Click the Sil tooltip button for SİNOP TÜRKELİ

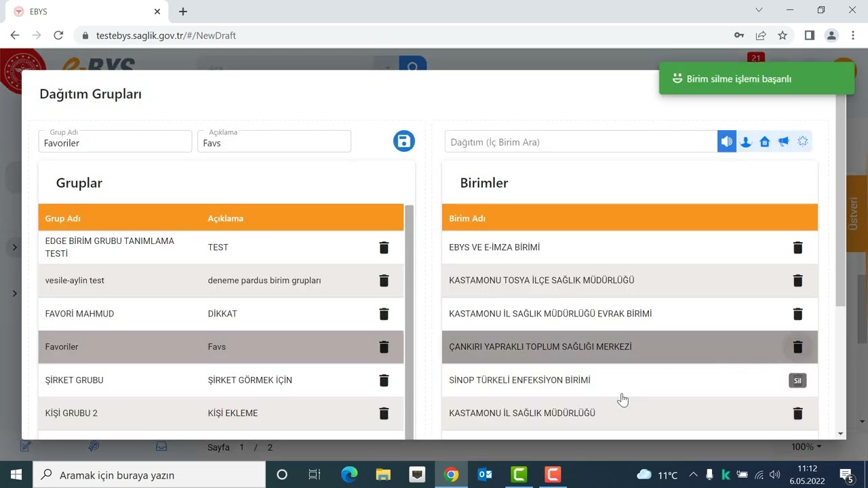[x=797, y=380]
